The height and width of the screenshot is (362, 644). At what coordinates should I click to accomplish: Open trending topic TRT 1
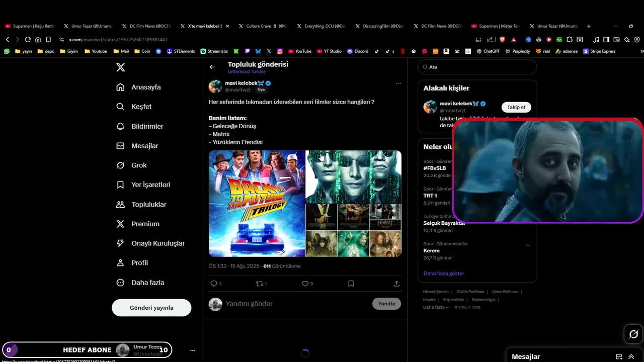(430, 196)
